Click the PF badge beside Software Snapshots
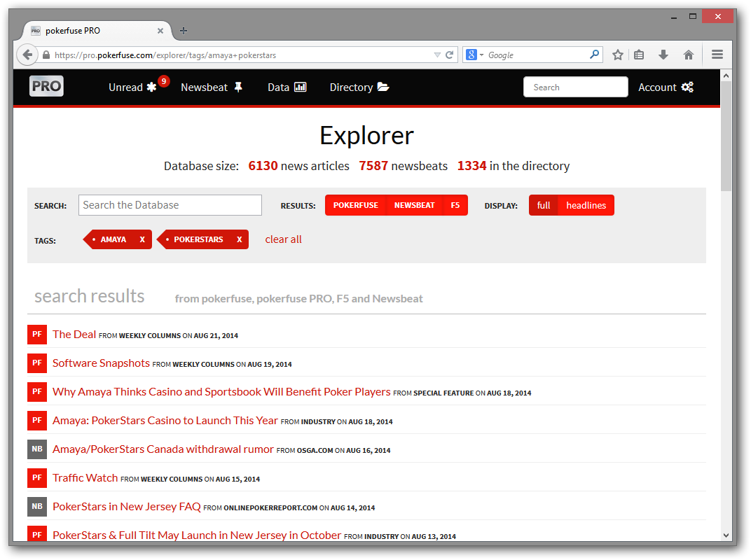Viewport: 751px width, 560px height. click(37, 363)
